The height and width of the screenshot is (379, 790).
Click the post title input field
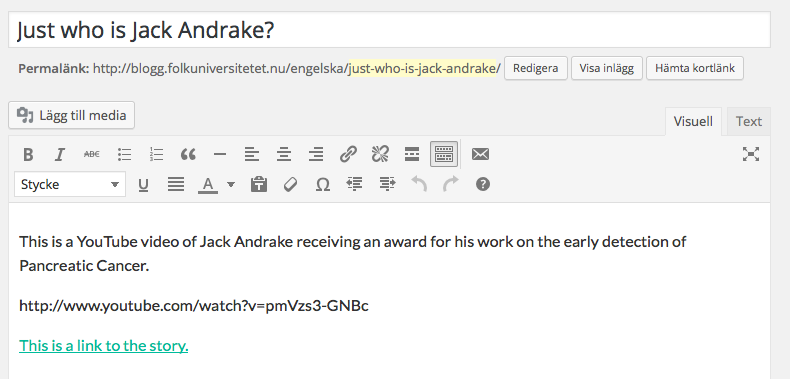[x=389, y=30]
